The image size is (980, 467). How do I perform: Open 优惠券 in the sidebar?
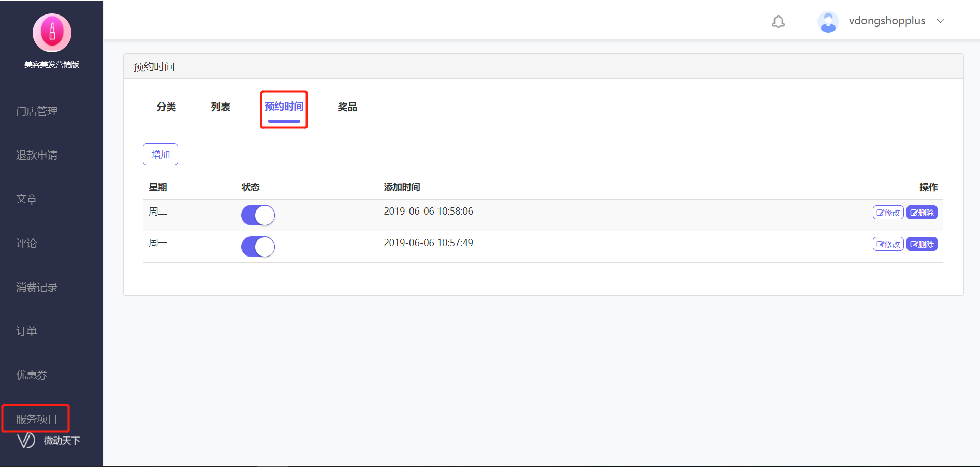32,375
